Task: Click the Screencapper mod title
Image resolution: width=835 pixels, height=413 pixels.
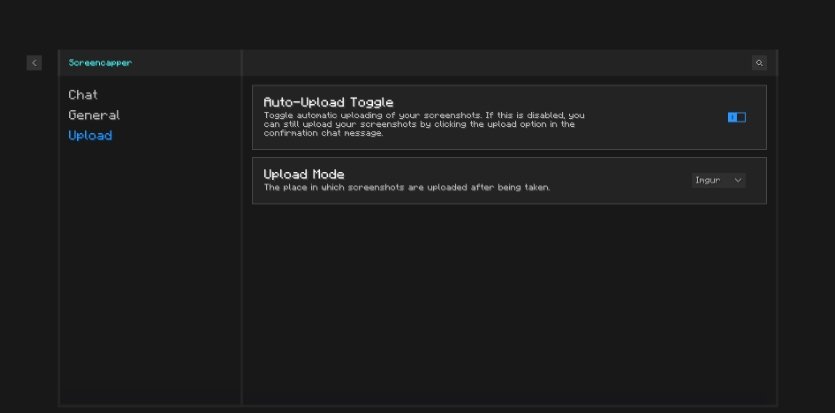Action: tap(100, 63)
